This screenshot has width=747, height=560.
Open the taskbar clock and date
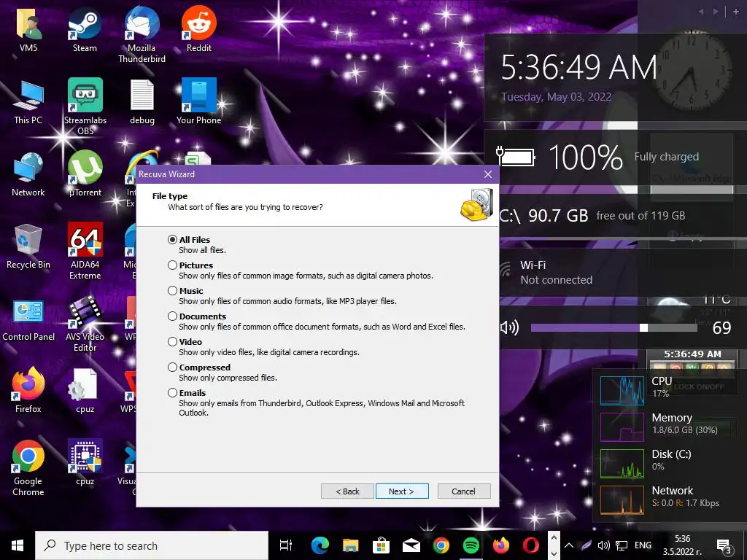tap(682, 545)
